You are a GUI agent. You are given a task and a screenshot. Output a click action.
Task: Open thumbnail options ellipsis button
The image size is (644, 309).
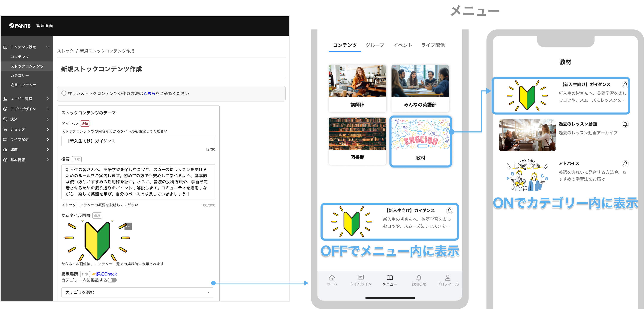(128, 226)
